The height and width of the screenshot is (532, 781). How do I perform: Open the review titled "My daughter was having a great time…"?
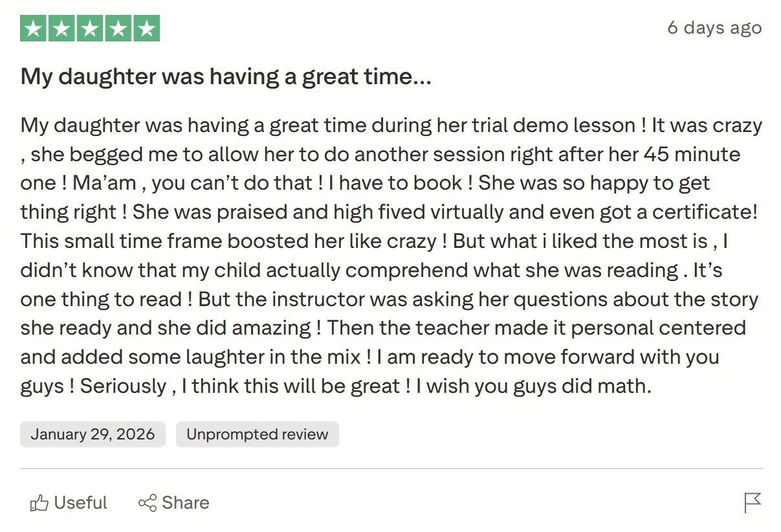pos(227,76)
